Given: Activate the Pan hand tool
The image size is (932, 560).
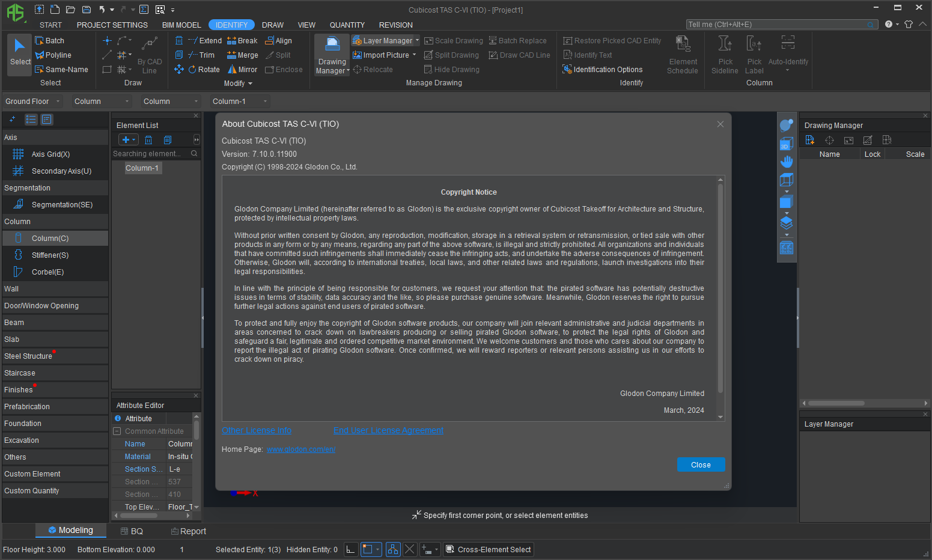Looking at the screenshot, I should coord(786,162).
